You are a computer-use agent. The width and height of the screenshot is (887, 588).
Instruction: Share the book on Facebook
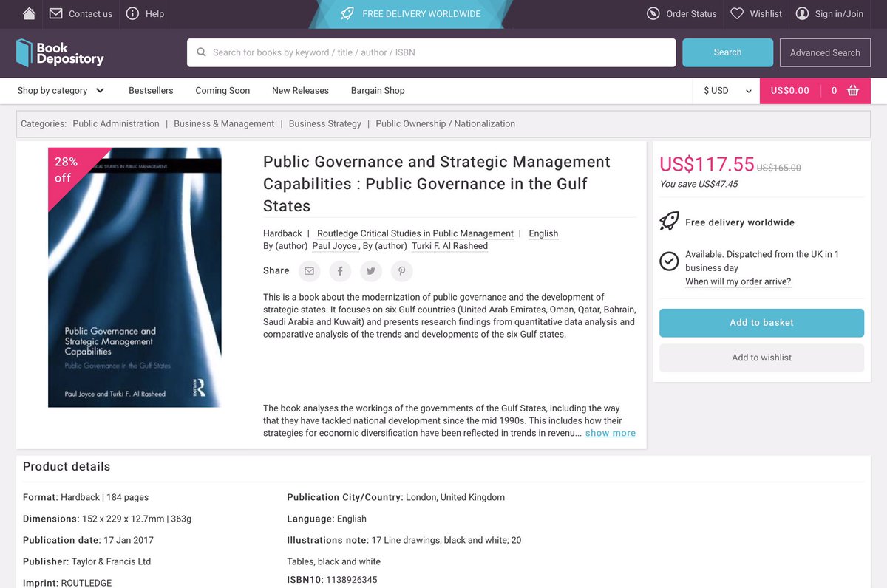point(340,271)
